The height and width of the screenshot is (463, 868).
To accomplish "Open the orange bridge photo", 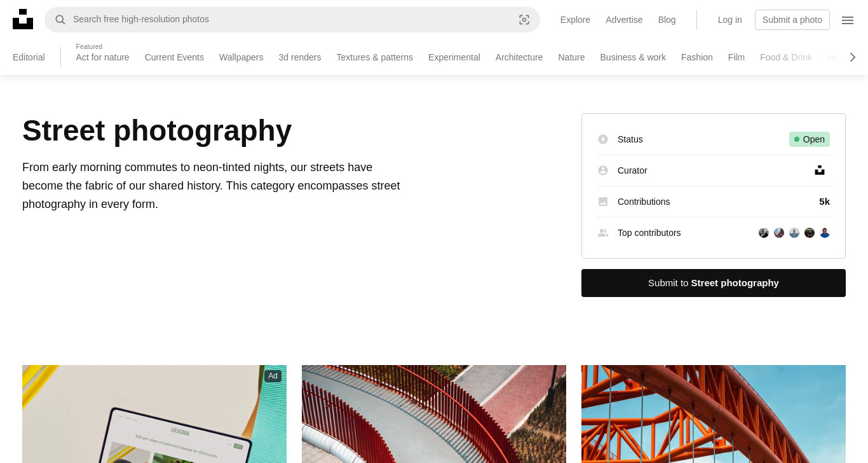I will coord(714,414).
